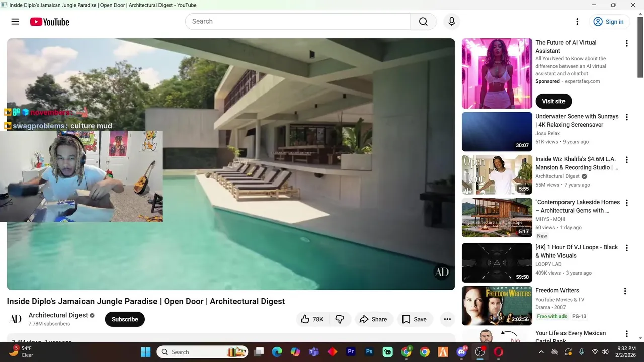The image size is (644, 362).
Task: Open Task View in taskbar
Action: point(259,352)
